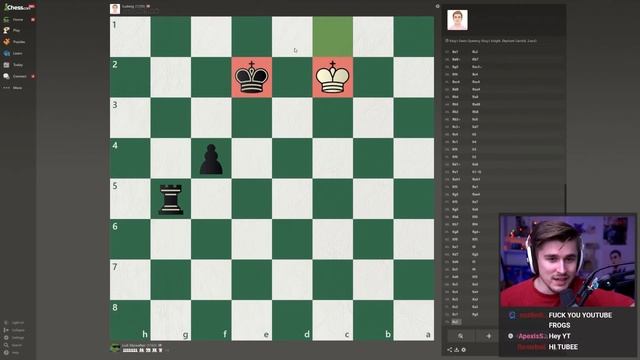Image resolution: width=640 pixels, height=360 pixels.
Task: Open Today in the sidebar
Action: point(13,65)
